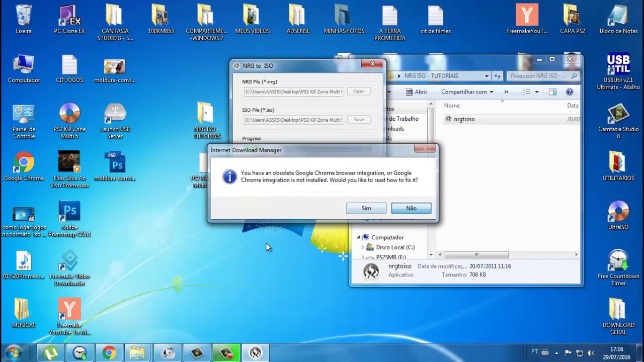The height and width of the screenshot is (362, 644).
Task: Collapse the Computador tree node
Action: pos(359,237)
